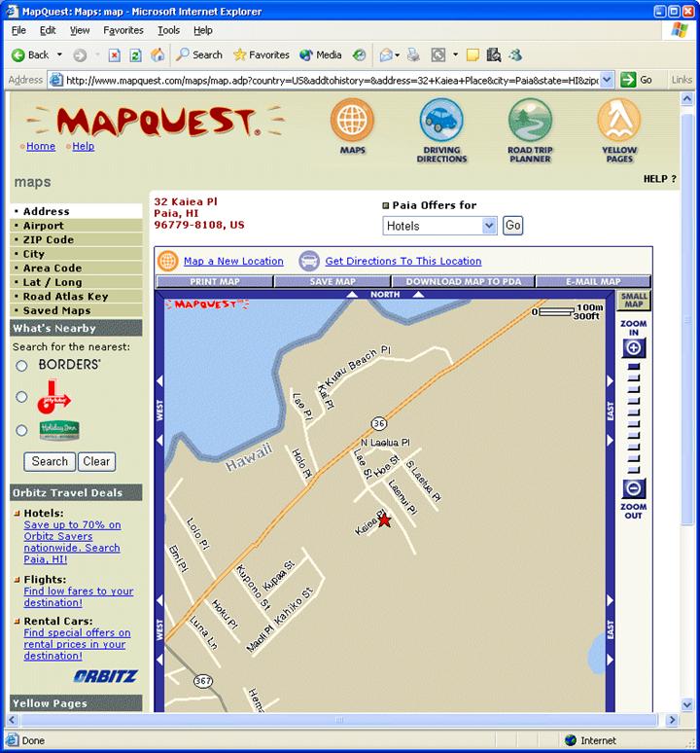Select Saved Maps in the maps sidebar
Image resolution: width=700 pixels, height=753 pixels.
76,310
